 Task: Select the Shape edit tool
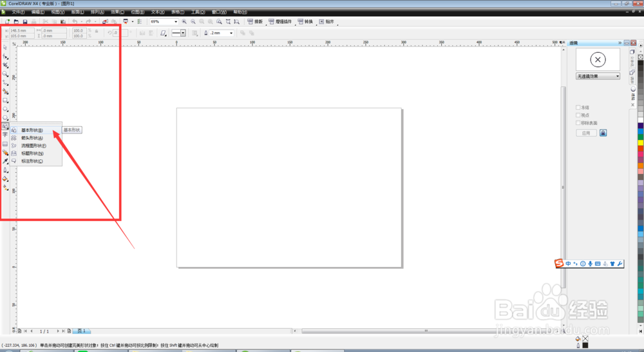tap(5, 56)
